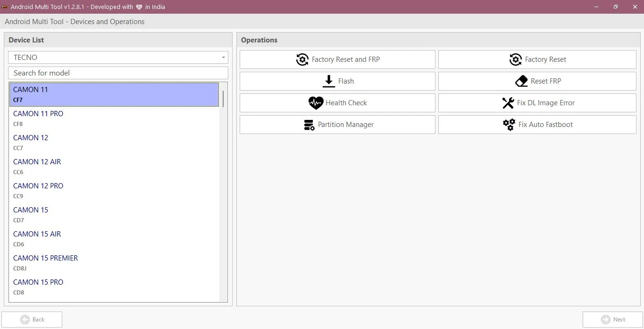Pick the CAMON 12 PRO model
The image size is (644, 329).
(114, 191)
